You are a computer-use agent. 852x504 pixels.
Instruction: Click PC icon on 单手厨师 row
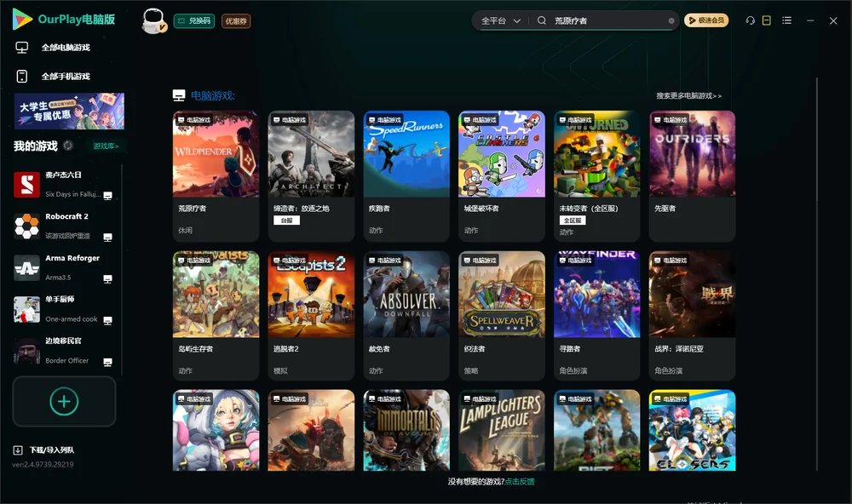[x=107, y=320]
